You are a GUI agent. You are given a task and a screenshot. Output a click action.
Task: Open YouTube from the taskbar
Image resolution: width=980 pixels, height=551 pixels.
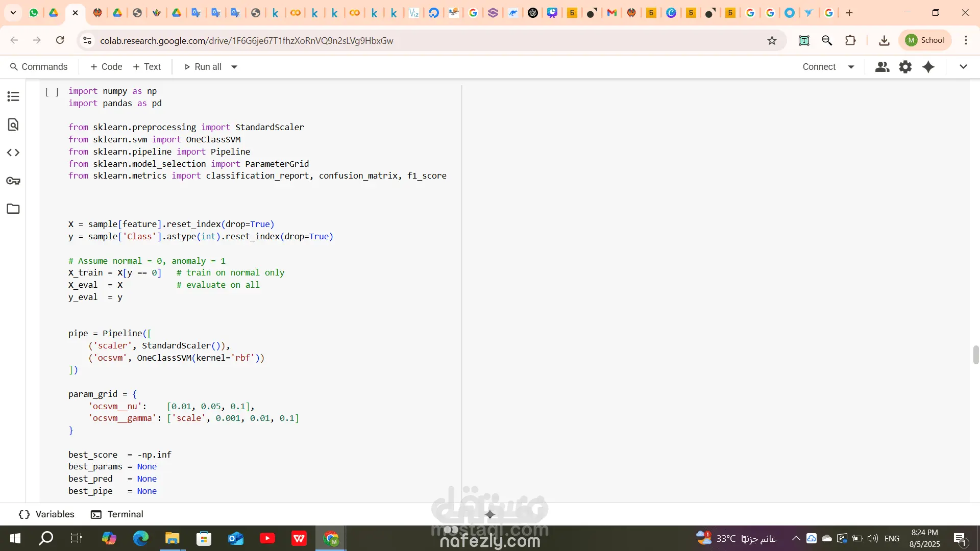[267, 538]
